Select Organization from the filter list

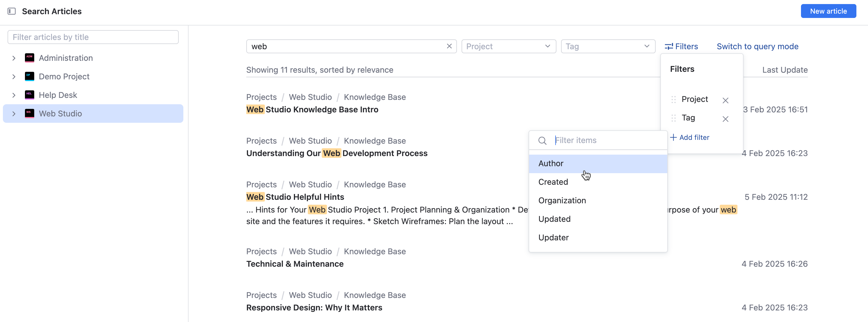click(x=562, y=200)
